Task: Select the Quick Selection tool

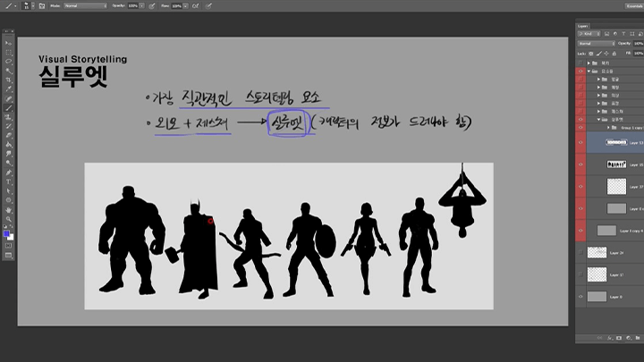Action: (x=8, y=71)
